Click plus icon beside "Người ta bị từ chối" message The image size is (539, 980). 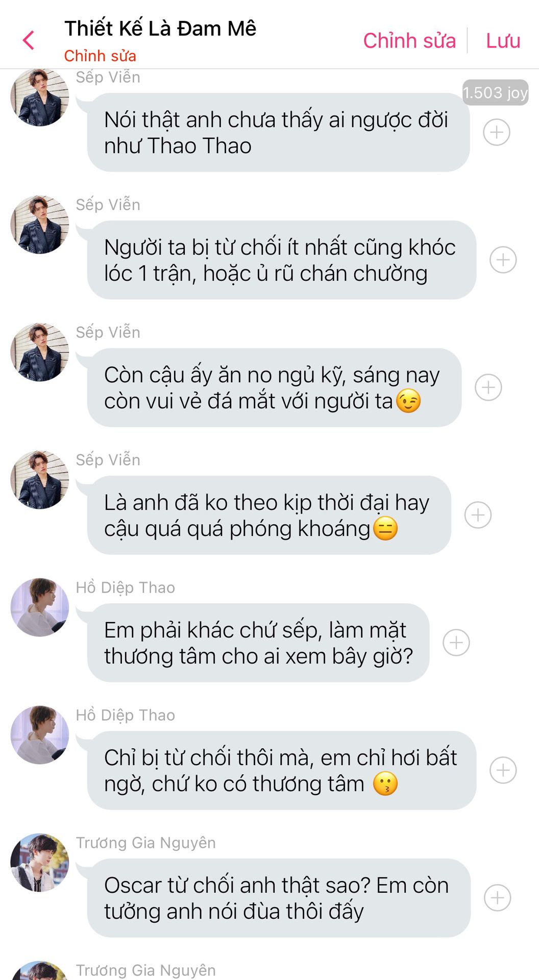click(503, 260)
